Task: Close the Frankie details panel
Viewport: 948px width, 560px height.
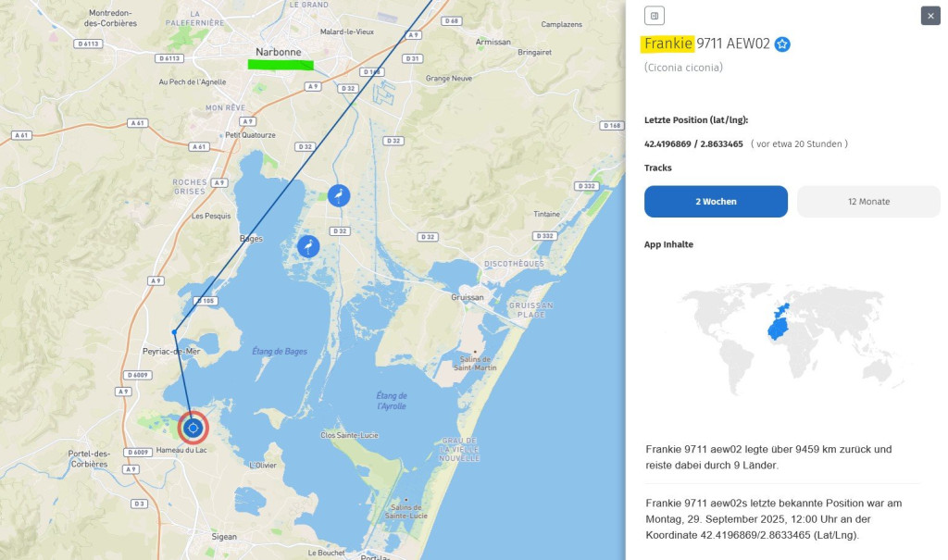Action: pyautogui.click(x=930, y=16)
